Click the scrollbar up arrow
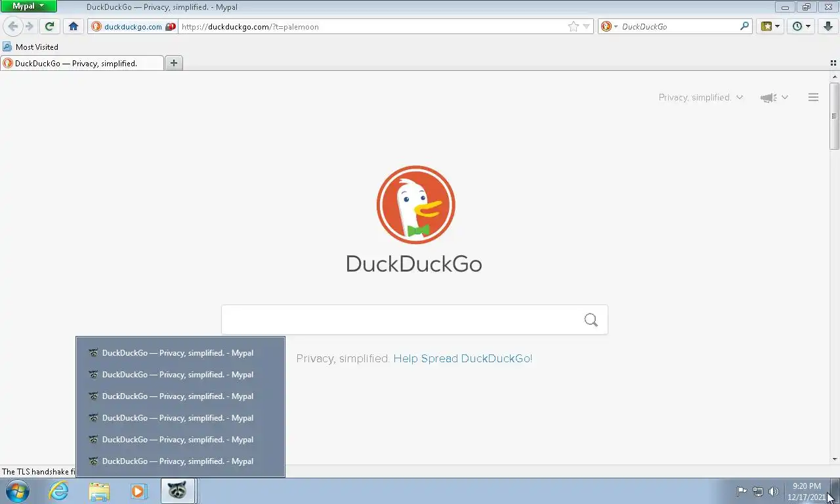The height and width of the screenshot is (504, 840). tap(835, 76)
